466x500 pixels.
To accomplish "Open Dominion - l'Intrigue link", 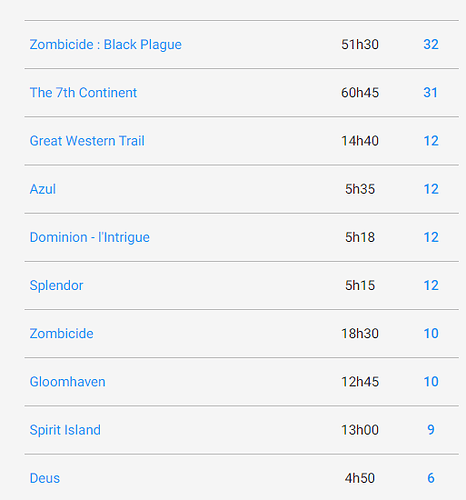I will [x=90, y=237].
